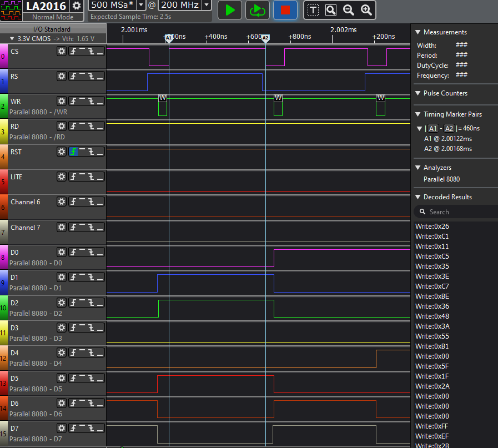The height and width of the screenshot is (448, 498).
Task: Click the Normal Mode label
Action: coord(53,17)
